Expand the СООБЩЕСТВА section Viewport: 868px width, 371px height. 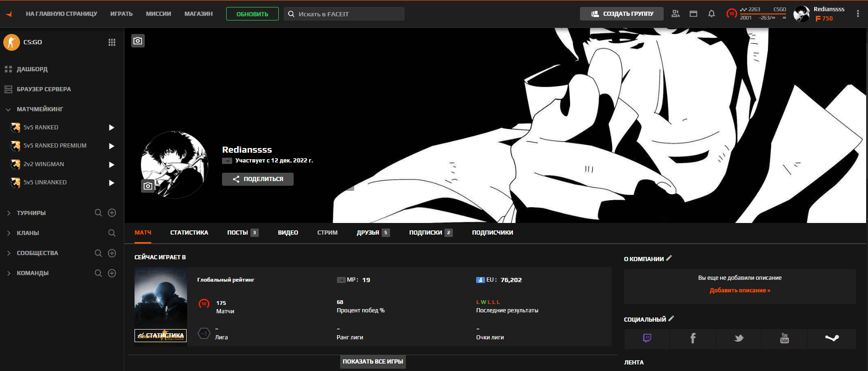click(8, 253)
